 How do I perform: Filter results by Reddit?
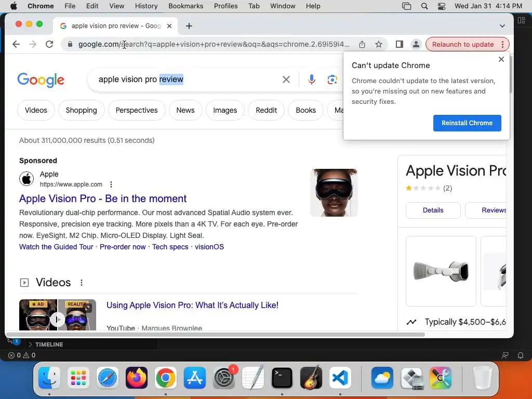click(x=267, y=110)
